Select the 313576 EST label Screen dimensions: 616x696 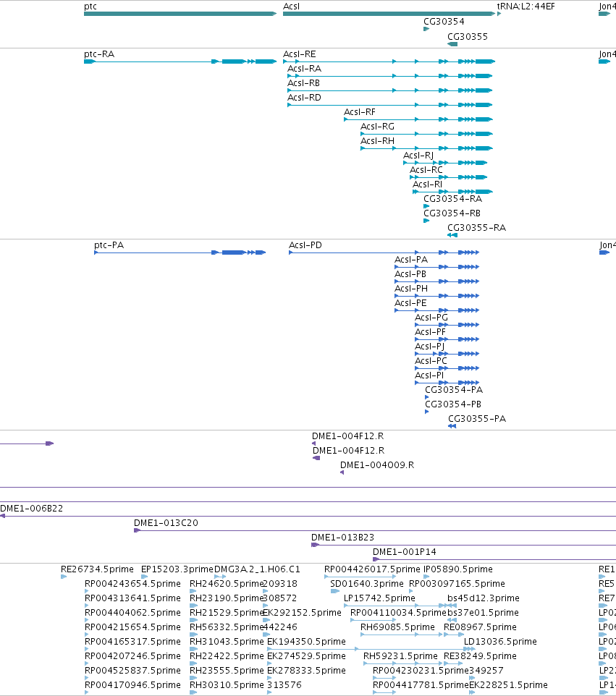point(284,685)
